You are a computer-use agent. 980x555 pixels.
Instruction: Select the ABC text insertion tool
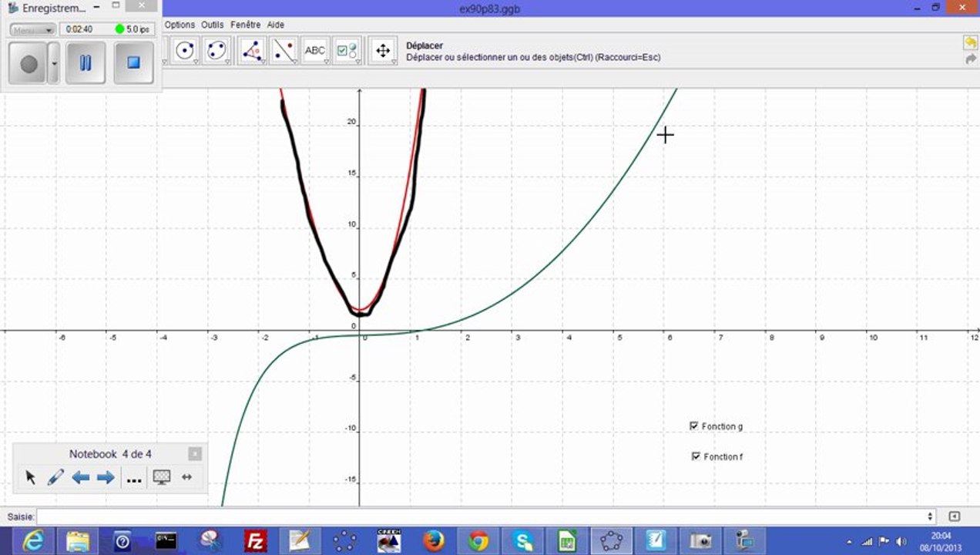pos(315,51)
